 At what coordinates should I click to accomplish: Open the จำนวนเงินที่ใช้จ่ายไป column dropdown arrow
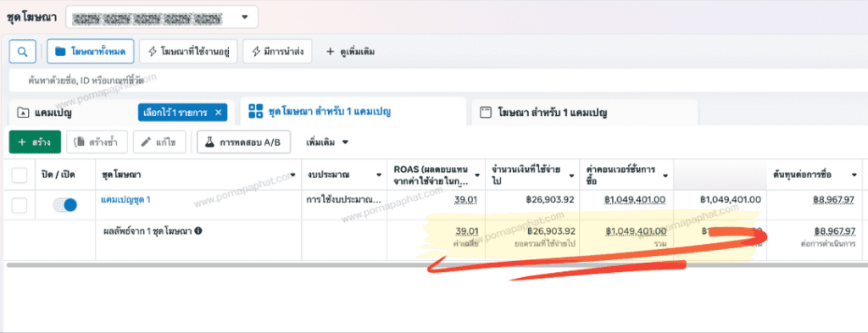(x=572, y=175)
